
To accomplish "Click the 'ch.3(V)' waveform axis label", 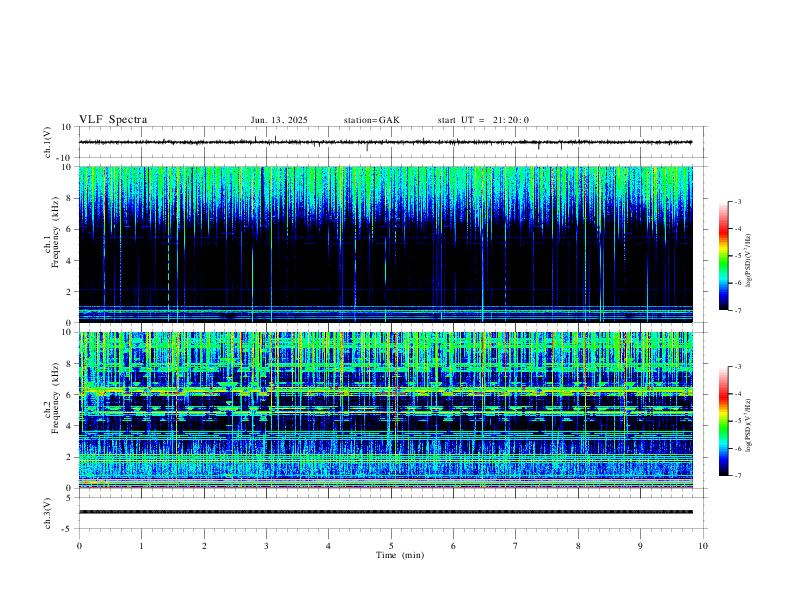I will (x=48, y=513).
